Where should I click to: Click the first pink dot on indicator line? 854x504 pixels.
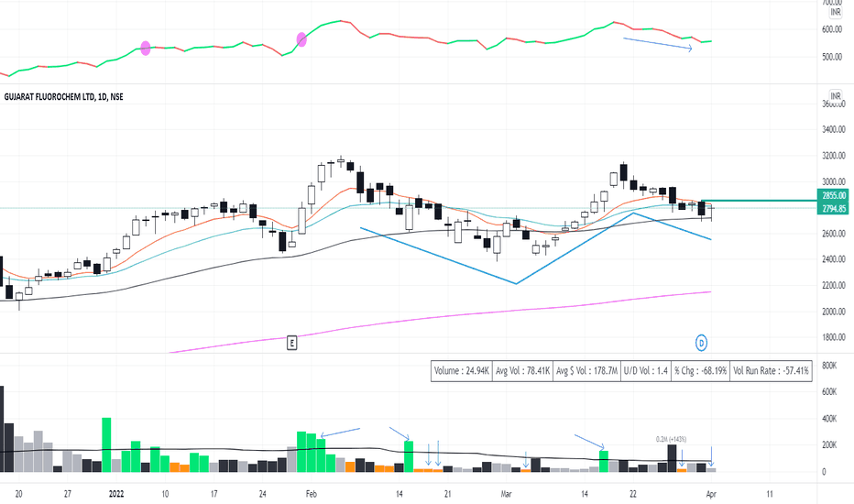coord(146,48)
